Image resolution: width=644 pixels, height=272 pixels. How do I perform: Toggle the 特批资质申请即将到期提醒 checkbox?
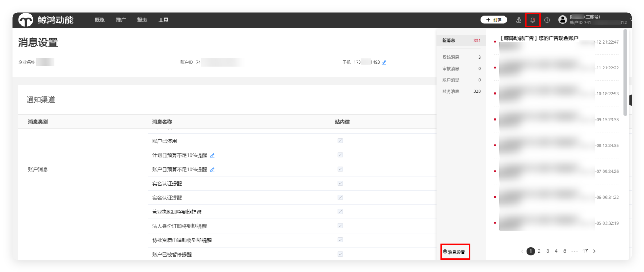340,240
